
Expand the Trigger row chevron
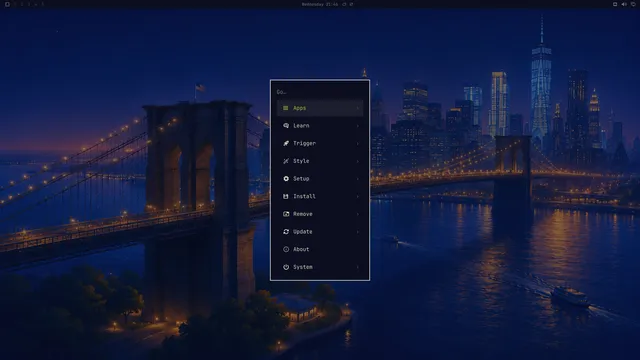coord(358,143)
